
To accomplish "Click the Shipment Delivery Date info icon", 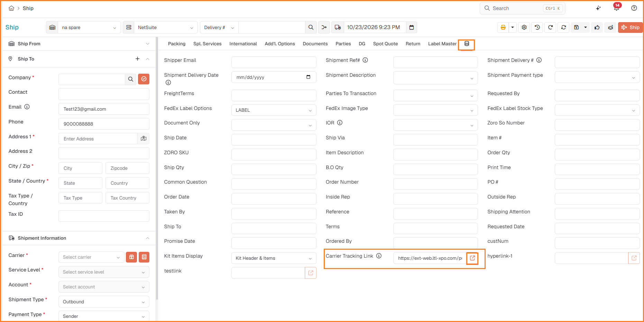I will [x=168, y=83].
